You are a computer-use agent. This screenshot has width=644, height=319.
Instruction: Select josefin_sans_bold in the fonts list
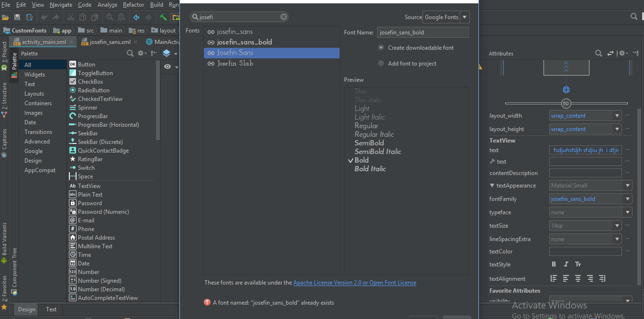click(272, 42)
